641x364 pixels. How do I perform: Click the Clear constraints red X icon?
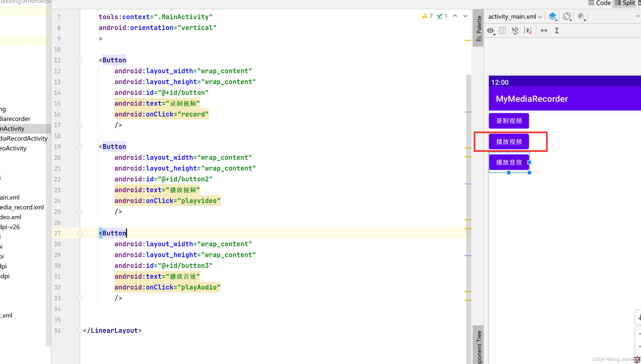pyautogui.click(x=528, y=30)
